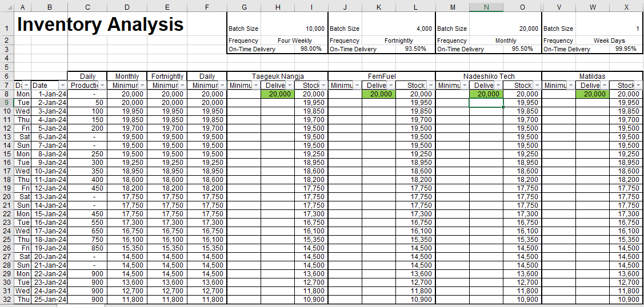This screenshot has height=307, width=644.
Task: Open the Date column filter dropdown
Action: tap(63, 85)
